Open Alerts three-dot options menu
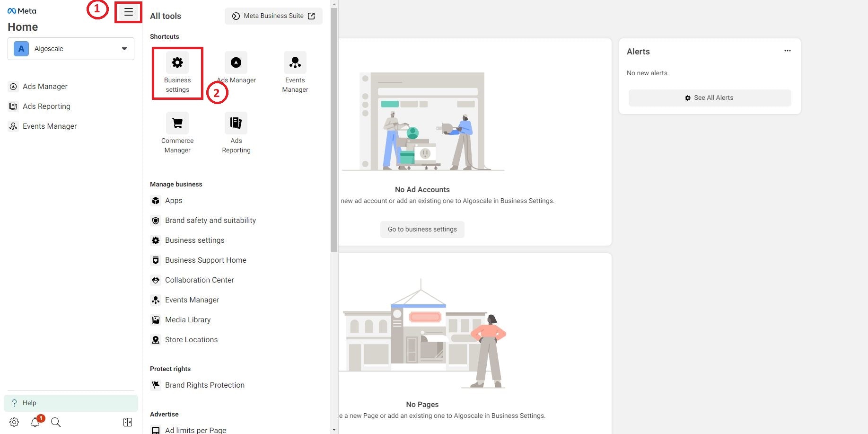This screenshot has width=868, height=434. [788, 51]
